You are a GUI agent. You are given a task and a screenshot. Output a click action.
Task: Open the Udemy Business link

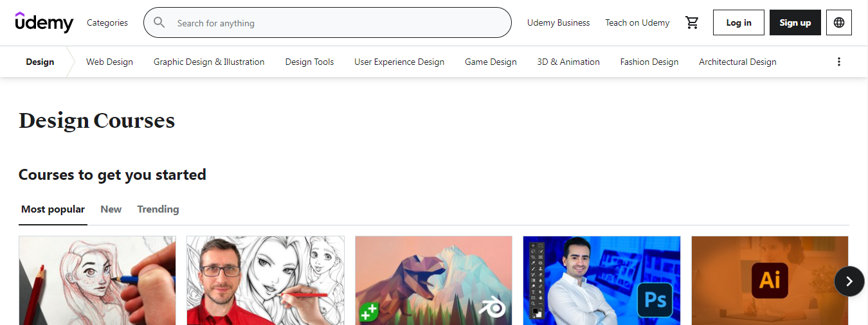click(x=558, y=22)
